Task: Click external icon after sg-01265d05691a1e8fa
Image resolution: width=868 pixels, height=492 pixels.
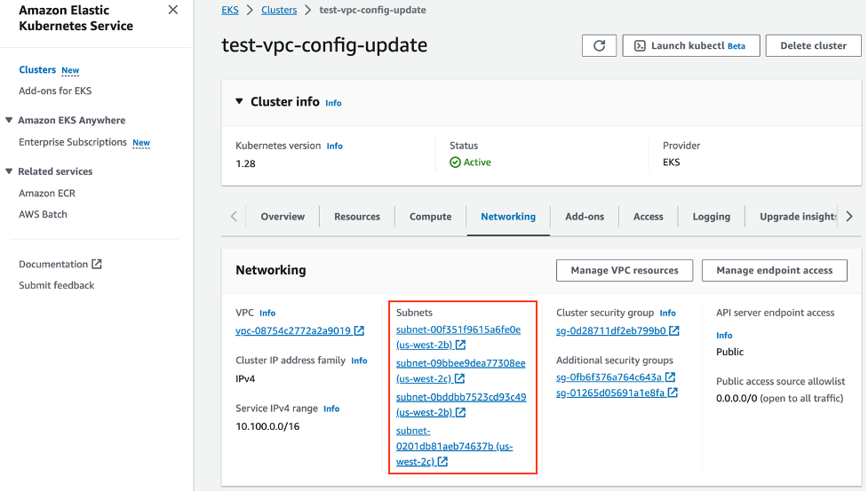Action: [673, 393]
